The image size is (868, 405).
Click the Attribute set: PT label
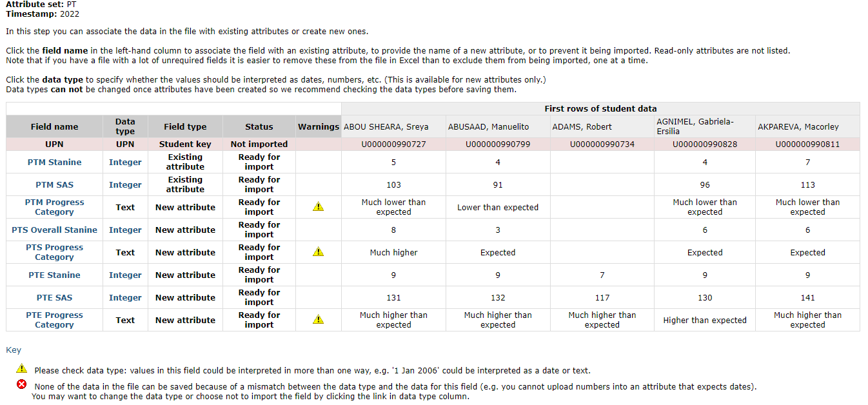(x=41, y=4)
